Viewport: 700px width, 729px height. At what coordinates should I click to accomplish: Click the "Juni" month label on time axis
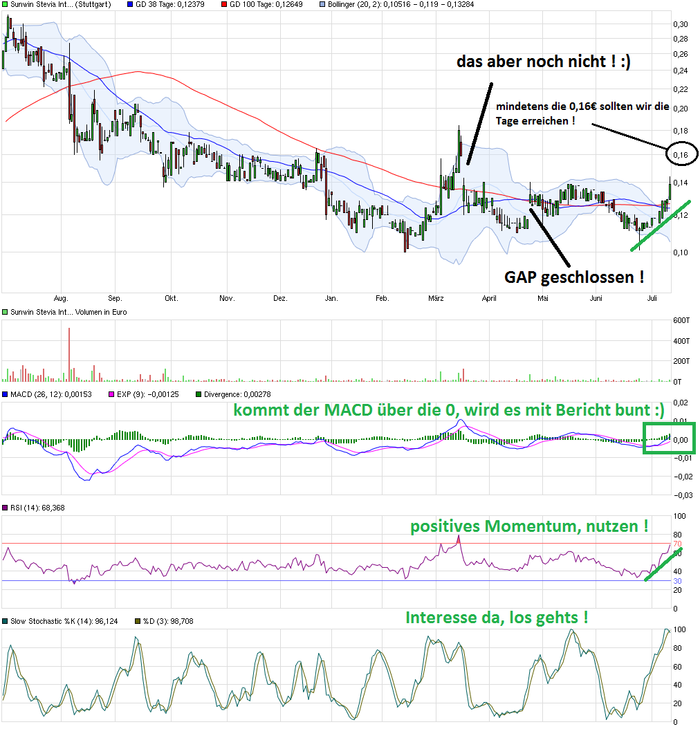[596, 299]
